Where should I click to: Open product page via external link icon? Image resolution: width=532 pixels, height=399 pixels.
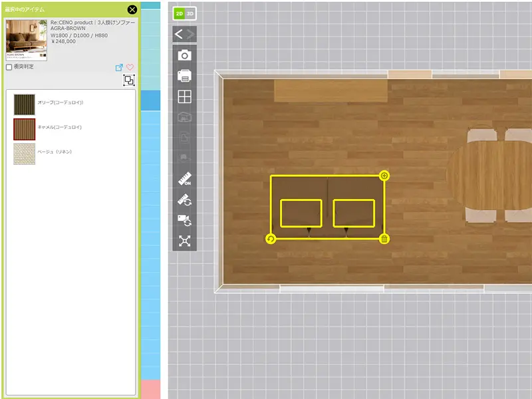[119, 68]
